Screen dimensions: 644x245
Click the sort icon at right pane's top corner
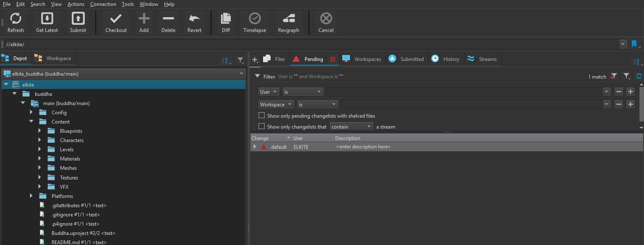pyautogui.click(x=638, y=62)
